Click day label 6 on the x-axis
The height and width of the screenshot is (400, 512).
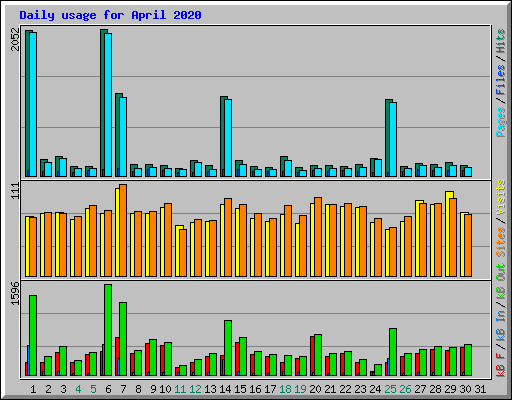[108, 389]
